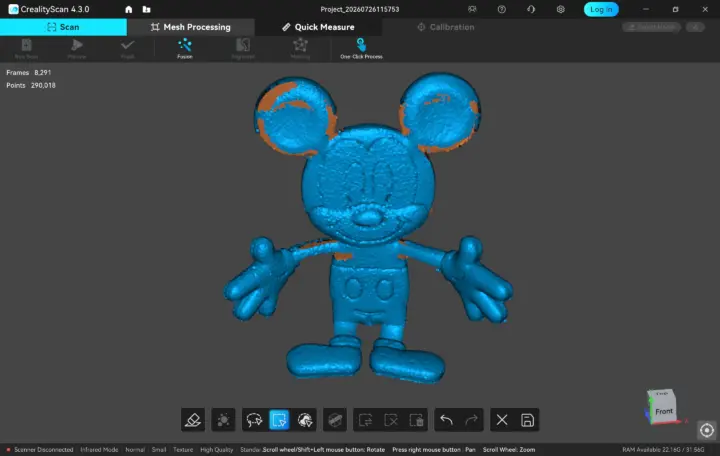
Task: Click the noise removal dots tool
Action: [x=223, y=420]
